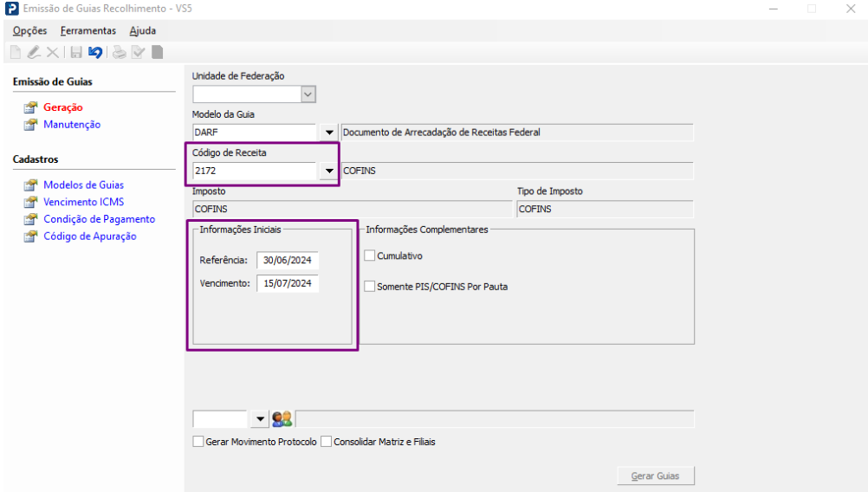This screenshot has width=868, height=492.
Task: Click the undo arrow toolbar icon
Action: coord(95,53)
